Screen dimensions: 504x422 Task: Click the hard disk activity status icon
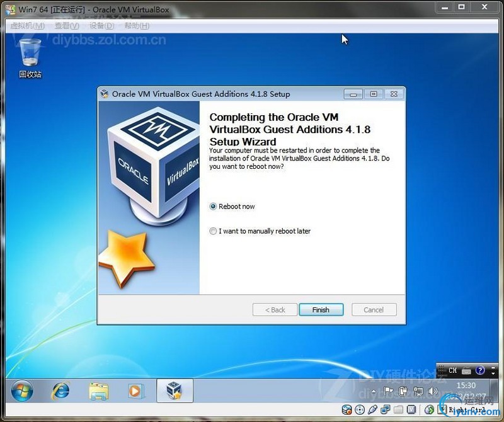[x=346, y=410]
